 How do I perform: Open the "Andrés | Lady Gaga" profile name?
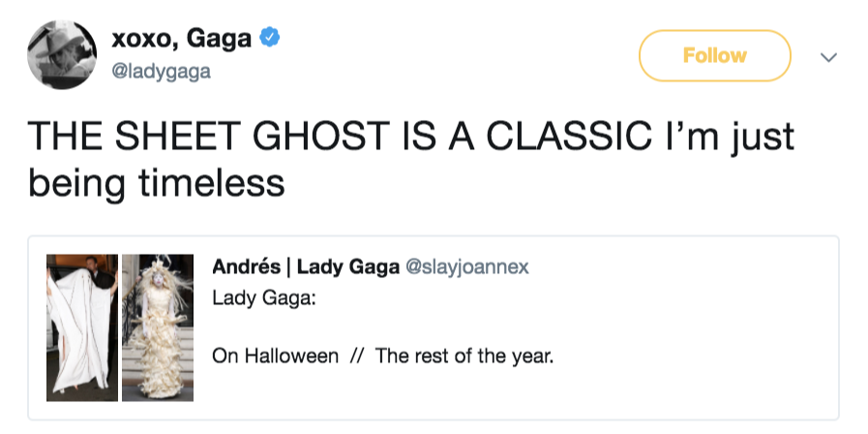pos(306,267)
